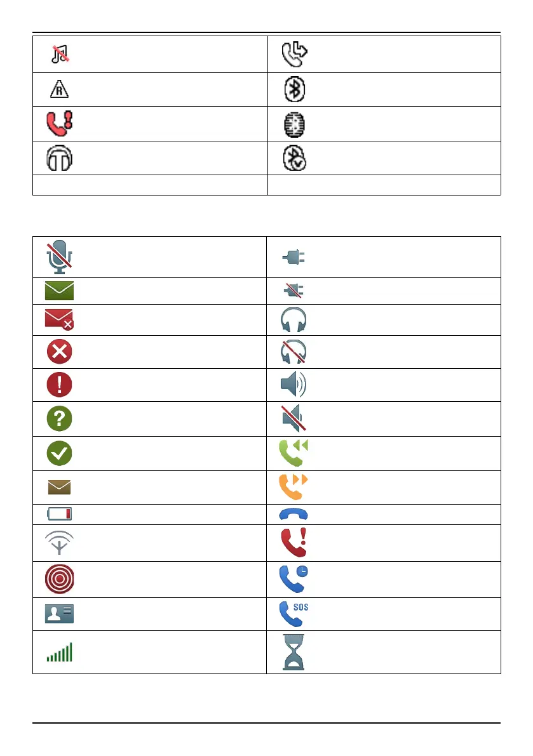The height and width of the screenshot is (756, 533).
Task: Select the blue SOS phone icon
Action: click(x=295, y=614)
